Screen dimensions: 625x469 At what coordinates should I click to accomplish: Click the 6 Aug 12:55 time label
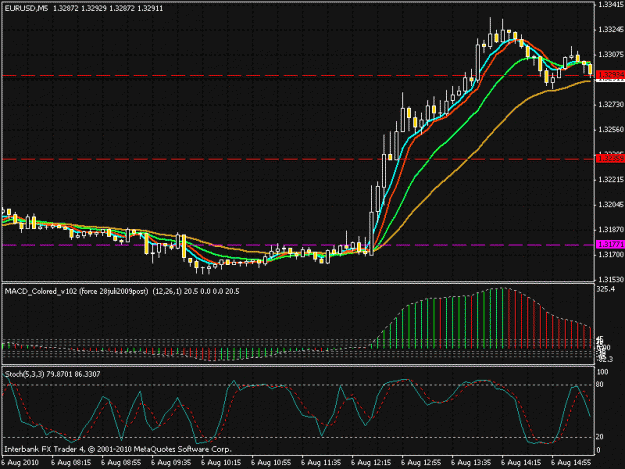coord(421,463)
